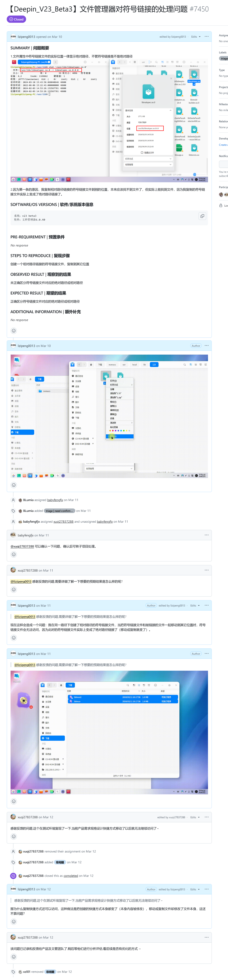The width and height of the screenshot is (228, 980).
Task: Open the ellipsis menu on xuqi27837288's last Mar 12 comment
Action: pos(207,937)
